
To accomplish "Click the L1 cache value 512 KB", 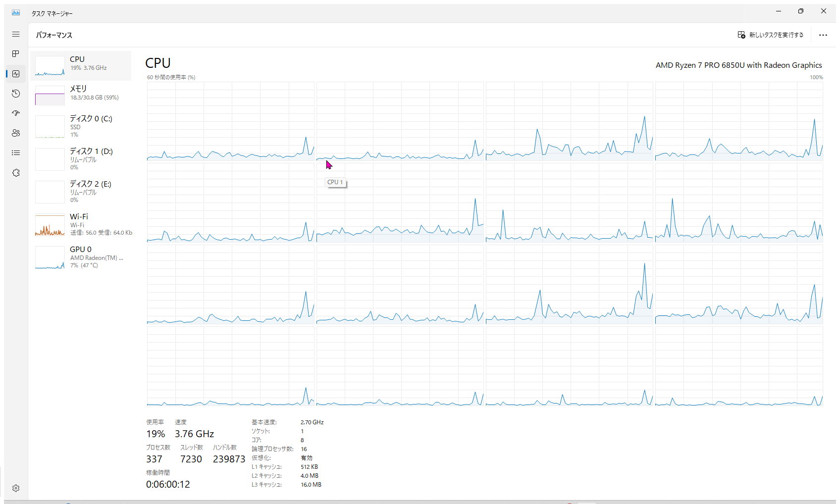I will [309, 467].
